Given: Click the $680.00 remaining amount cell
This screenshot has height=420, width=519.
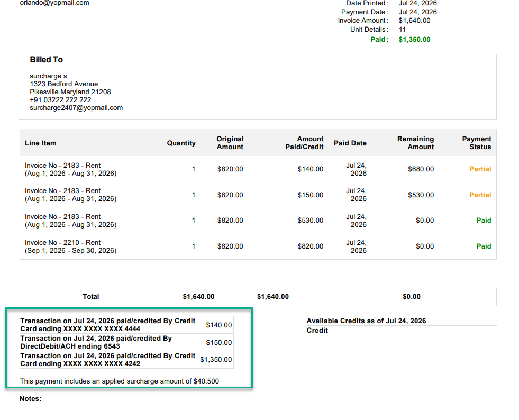Looking at the screenshot, I should pos(421,169).
